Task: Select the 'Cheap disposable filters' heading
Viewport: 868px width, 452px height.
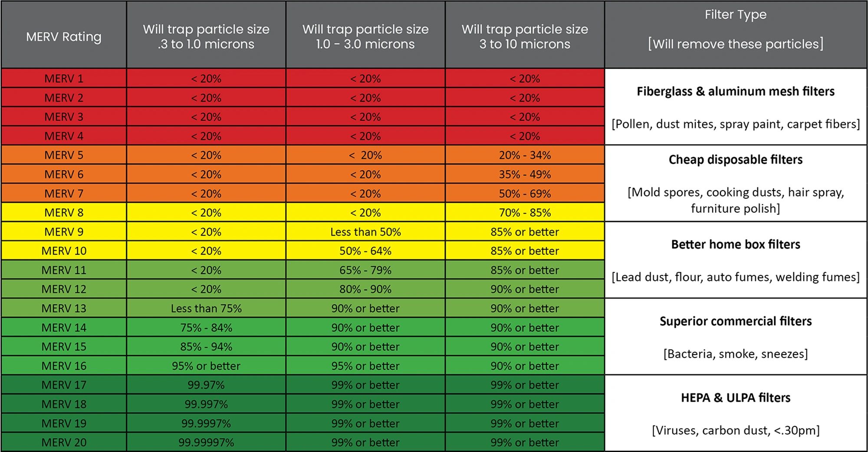Action: (x=735, y=160)
